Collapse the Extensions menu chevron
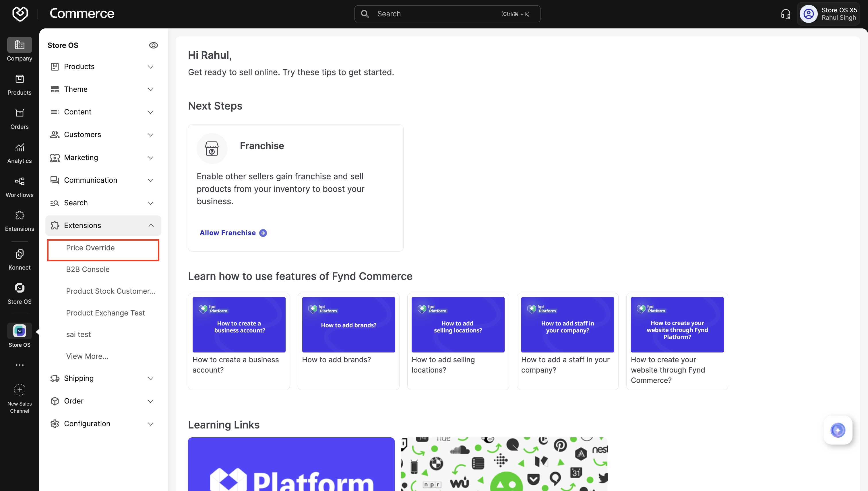This screenshot has height=491, width=868. (151, 225)
